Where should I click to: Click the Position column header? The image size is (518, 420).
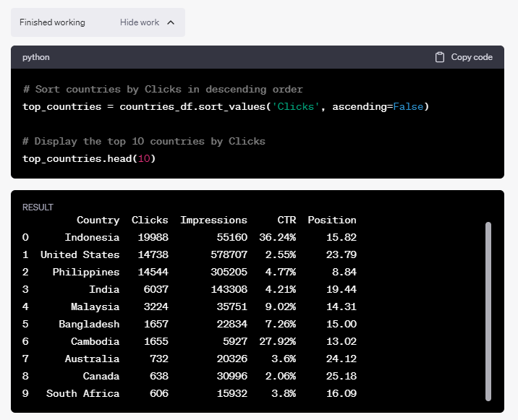[332, 220]
